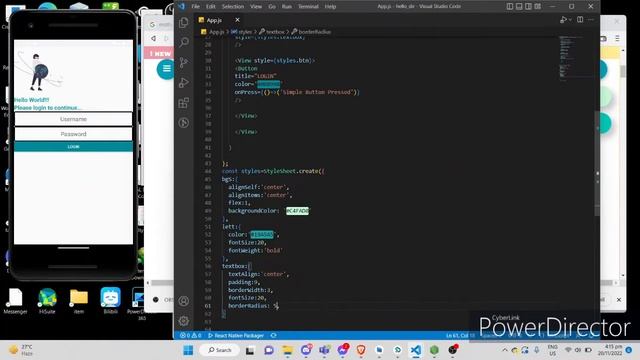Split the editor to the right
The width and height of the screenshot is (640, 360).
point(580,20)
